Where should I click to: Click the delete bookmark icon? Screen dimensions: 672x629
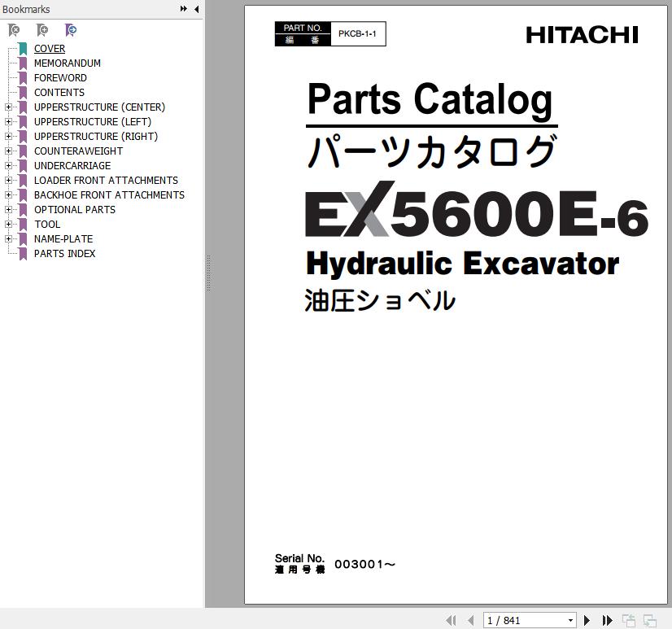click(14, 30)
